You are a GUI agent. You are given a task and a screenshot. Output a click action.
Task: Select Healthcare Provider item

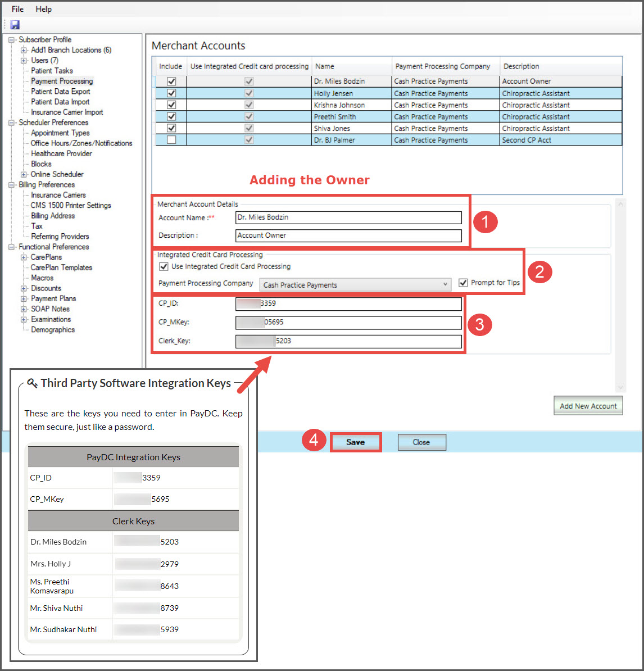pos(61,153)
